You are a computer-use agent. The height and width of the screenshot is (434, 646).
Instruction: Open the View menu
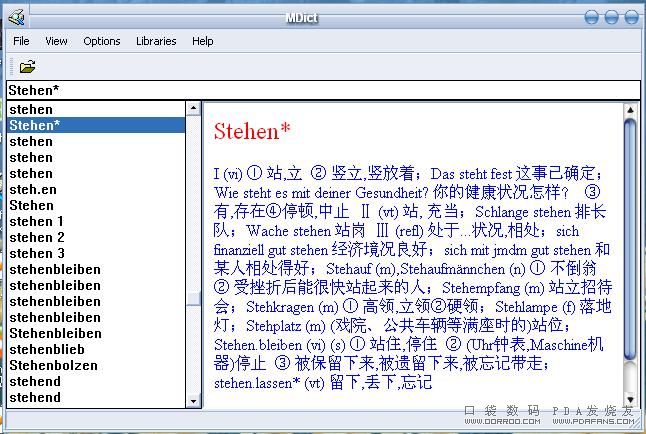[x=56, y=41]
